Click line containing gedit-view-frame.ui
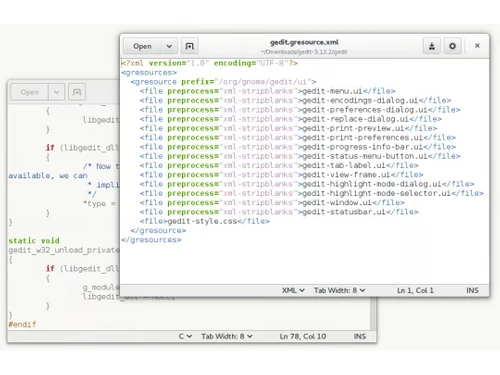Viewport: 500px width, 375px height. 281,175
